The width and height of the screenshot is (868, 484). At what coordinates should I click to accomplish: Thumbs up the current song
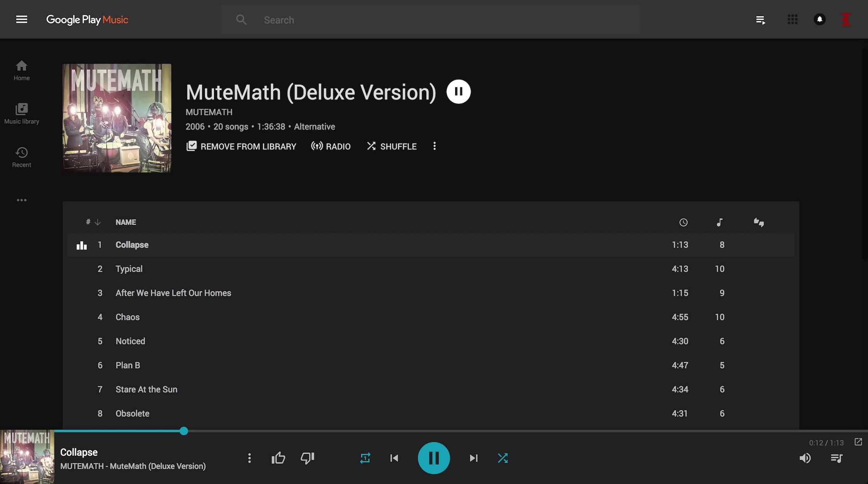click(278, 458)
